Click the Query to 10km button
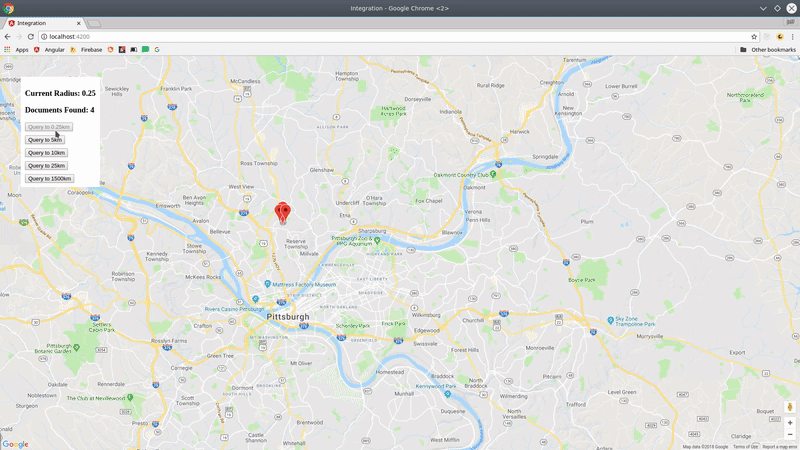Image resolution: width=800 pixels, height=450 pixels. [x=46, y=153]
